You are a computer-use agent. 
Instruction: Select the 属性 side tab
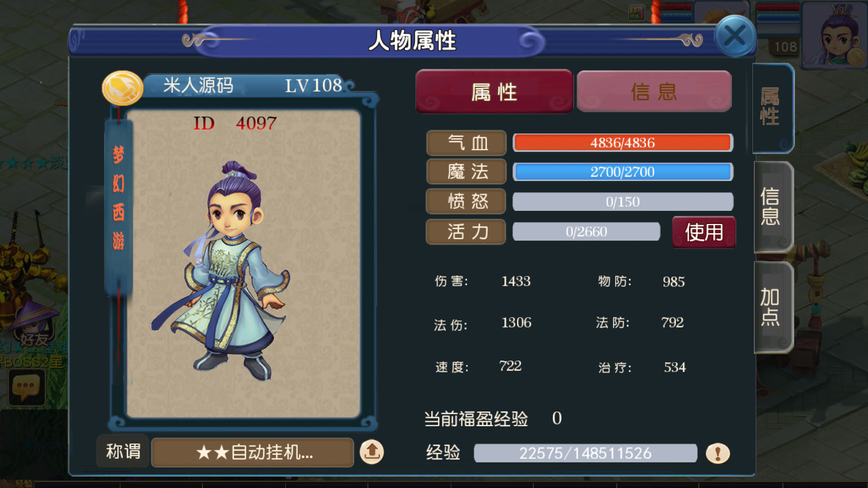pos(773,107)
